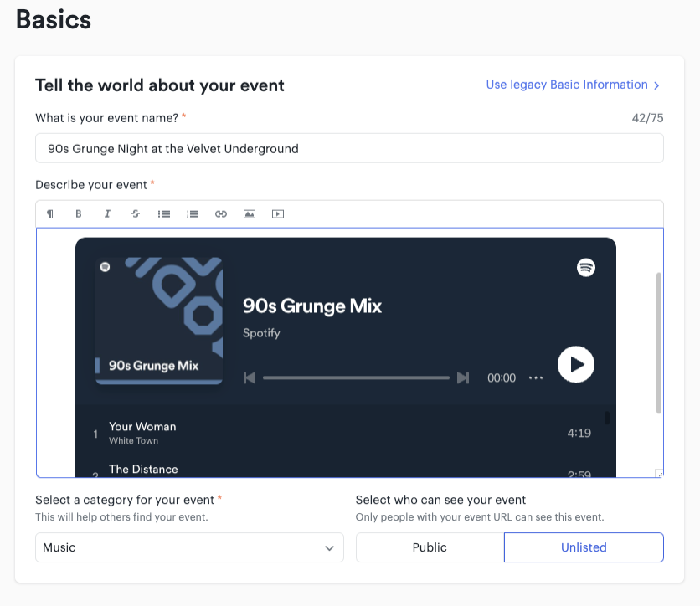Screen dimensions: 700x606
Task: Select the track Your Woman by White Town
Action: (346, 433)
